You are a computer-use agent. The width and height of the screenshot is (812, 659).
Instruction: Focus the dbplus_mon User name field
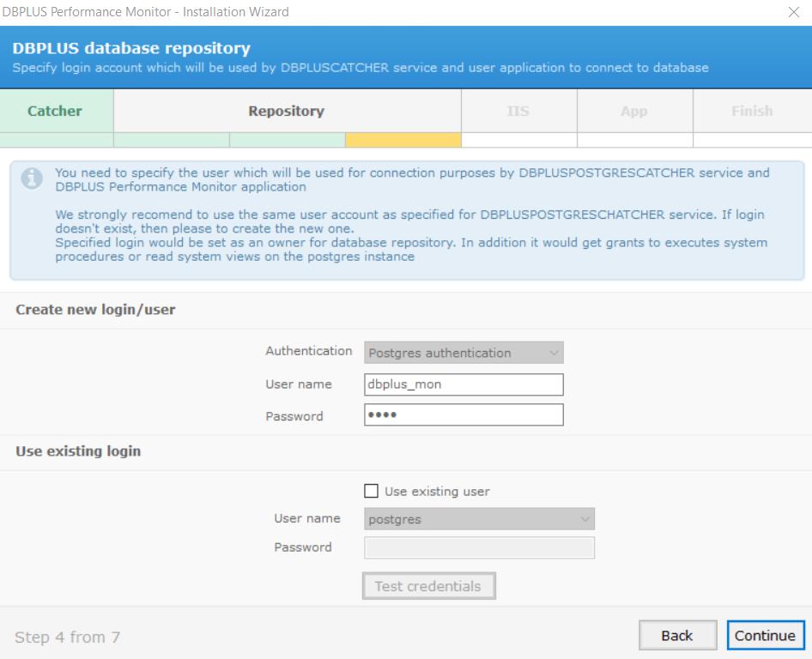[x=464, y=384]
